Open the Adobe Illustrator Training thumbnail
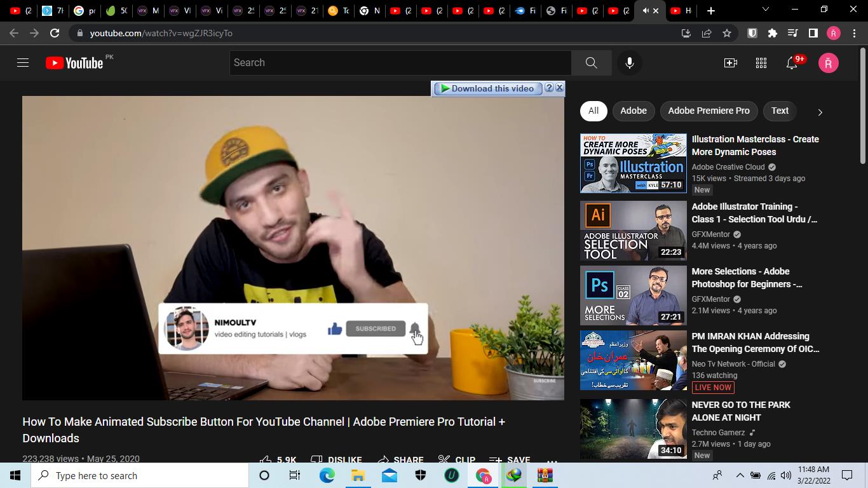The width and height of the screenshot is (868, 488). tap(633, 230)
